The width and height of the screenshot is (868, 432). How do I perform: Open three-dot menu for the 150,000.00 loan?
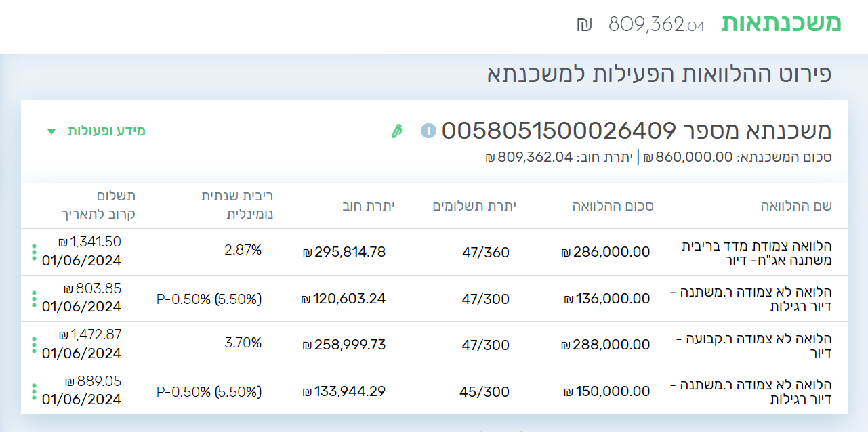34,391
